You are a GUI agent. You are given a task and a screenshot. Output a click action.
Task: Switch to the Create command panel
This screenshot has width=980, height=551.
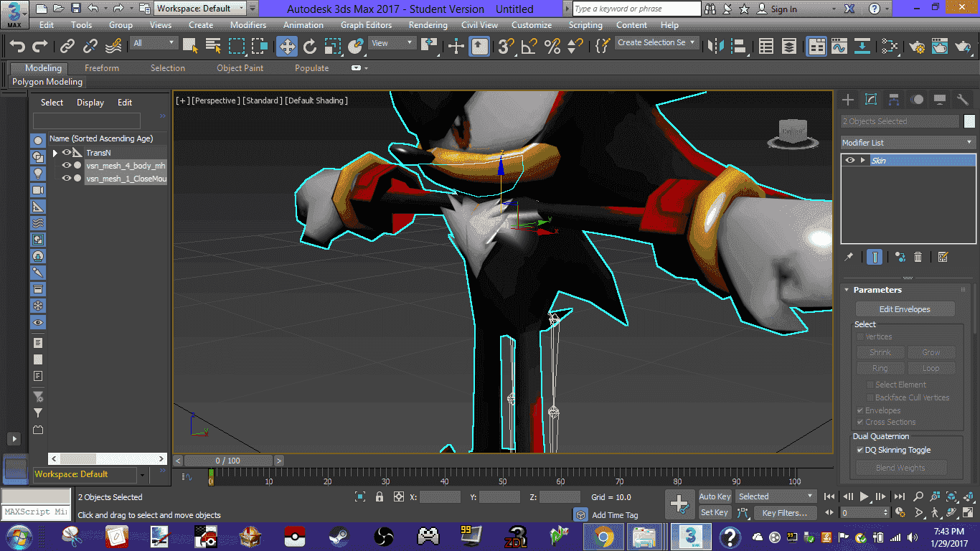[848, 100]
